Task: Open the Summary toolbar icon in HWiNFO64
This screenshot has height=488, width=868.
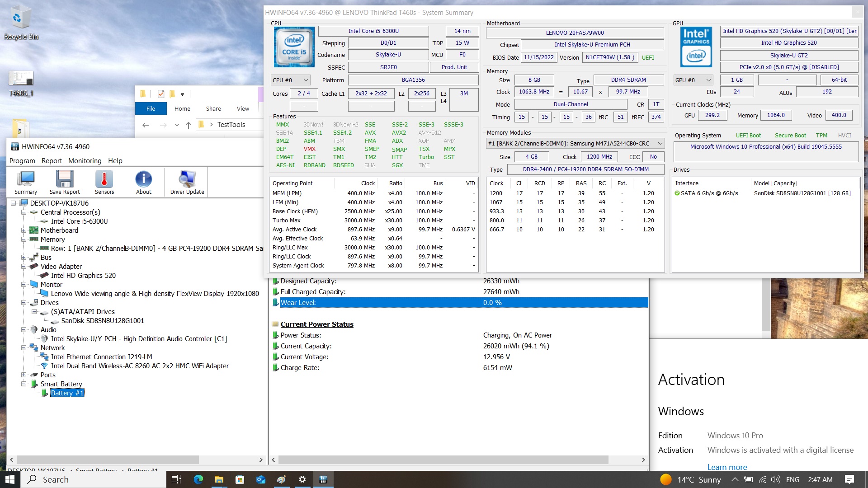Action: pyautogui.click(x=26, y=183)
